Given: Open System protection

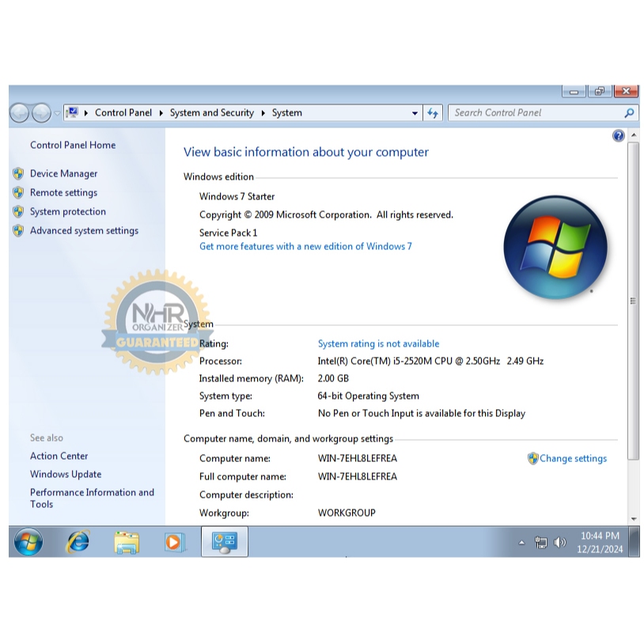Looking at the screenshot, I should click(x=68, y=211).
